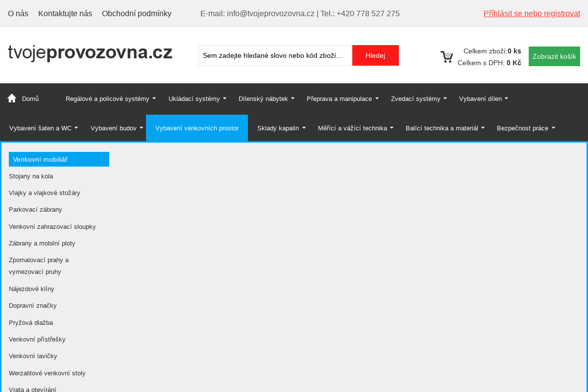This screenshot has height=392, width=588.
Task: Click inside the search input field
Action: tap(274, 55)
